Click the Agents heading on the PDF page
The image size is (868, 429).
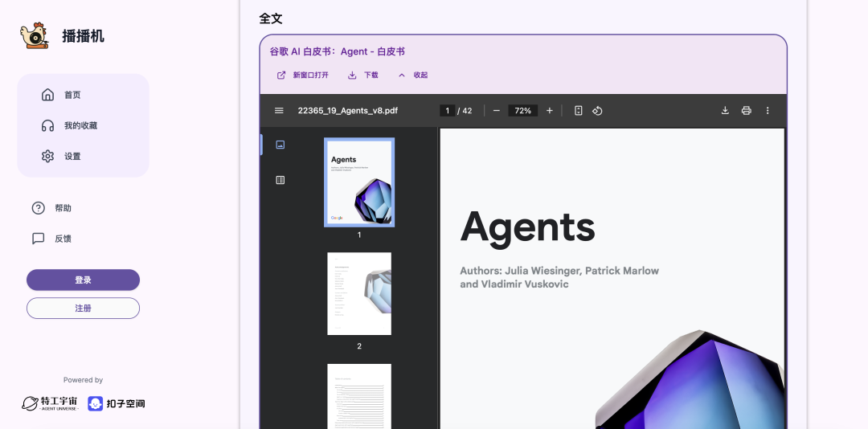point(527,227)
